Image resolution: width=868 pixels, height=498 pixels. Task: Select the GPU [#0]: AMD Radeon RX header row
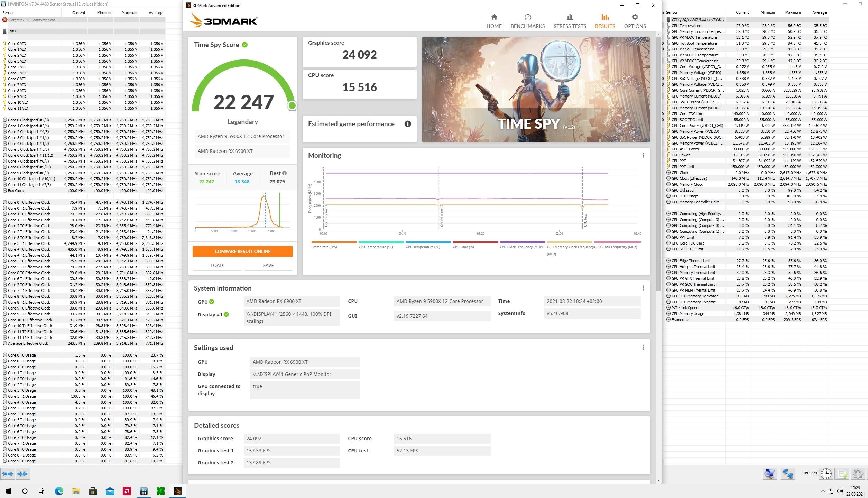click(x=747, y=20)
